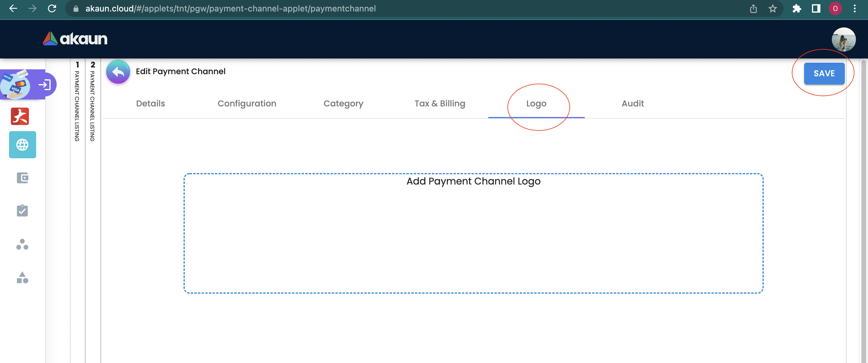The height and width of the screenshot is (363, 868).
Task: Expand panel 1 Payment Channel Listing
Action: click(77, 101)
